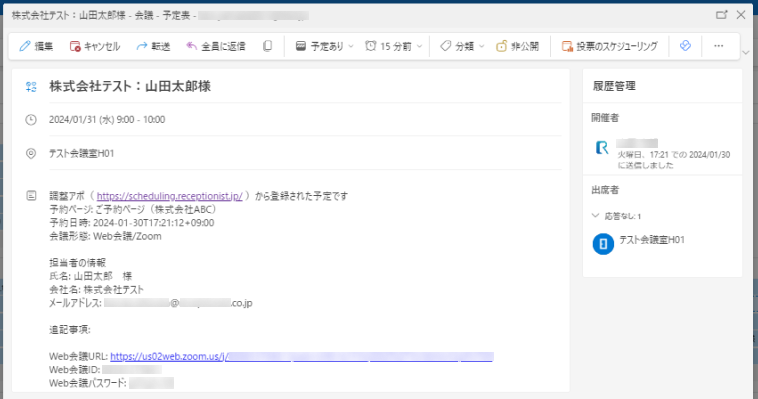758x399 pixels.
Task: Open the 15 分前 reminder dropdown
Action: point(394,46)
